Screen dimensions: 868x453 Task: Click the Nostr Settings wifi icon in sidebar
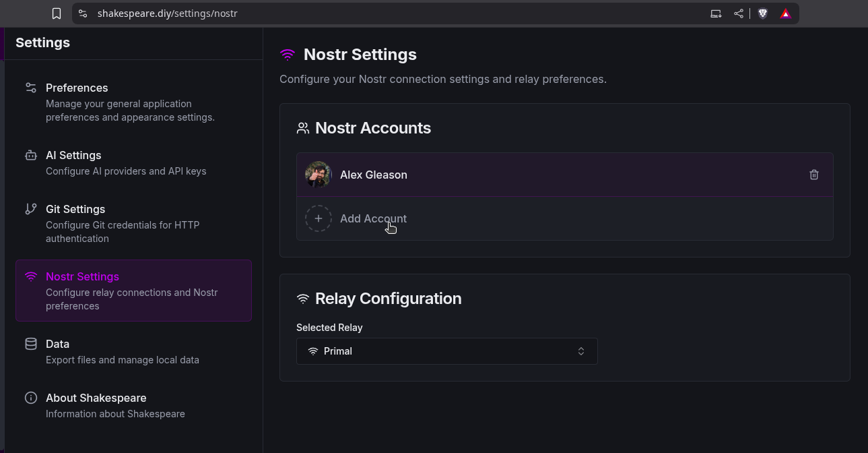point(31,276)
